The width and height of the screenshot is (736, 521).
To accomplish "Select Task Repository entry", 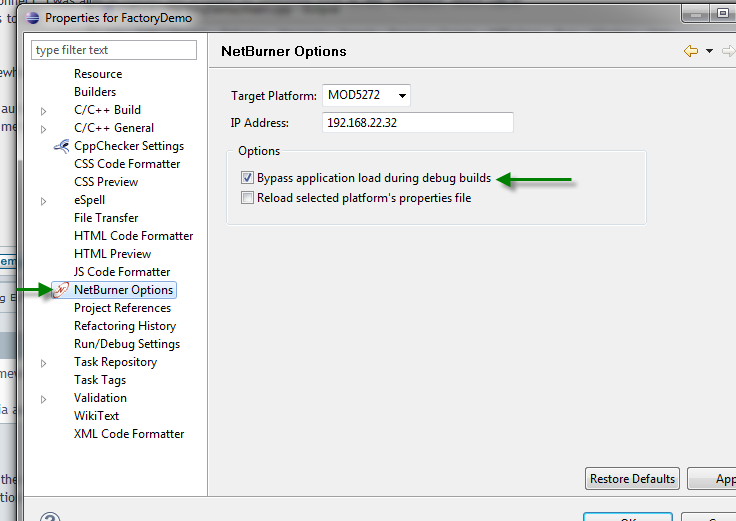I will 115,362.
